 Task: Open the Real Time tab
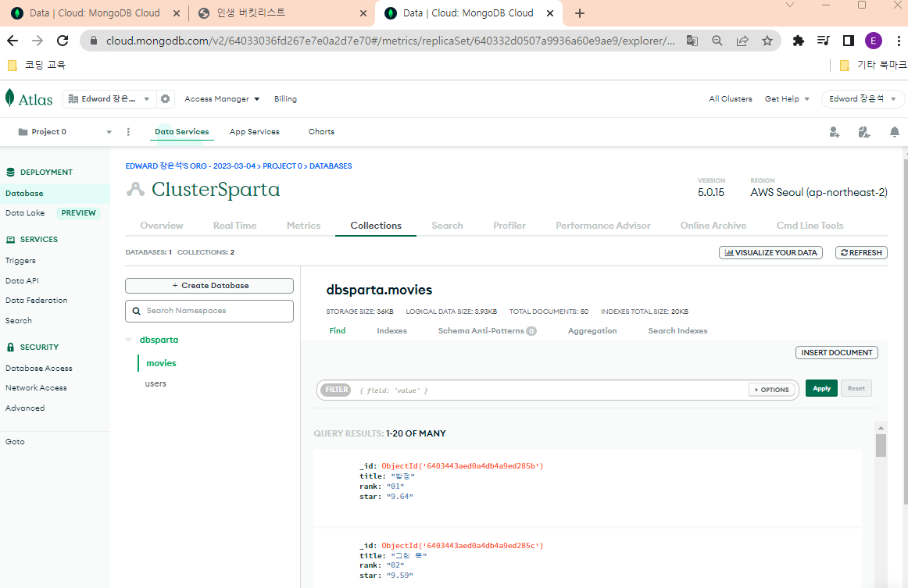(234, 226)
